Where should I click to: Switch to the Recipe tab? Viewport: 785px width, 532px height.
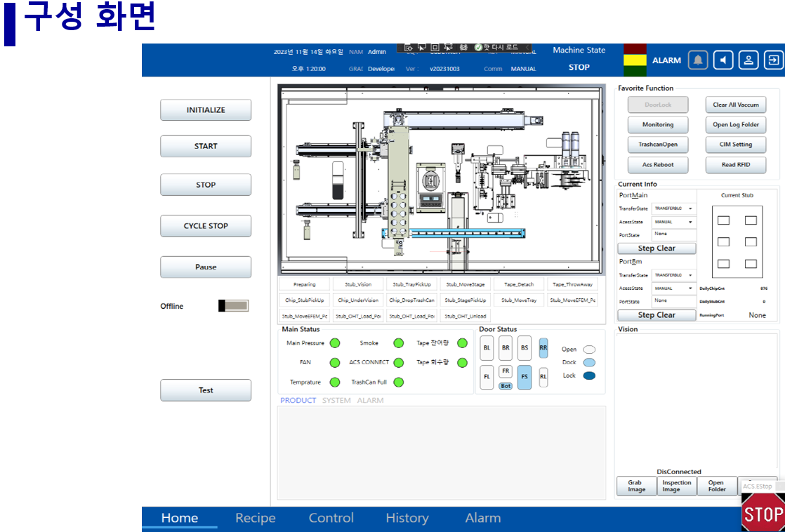[x=256, y=518]
